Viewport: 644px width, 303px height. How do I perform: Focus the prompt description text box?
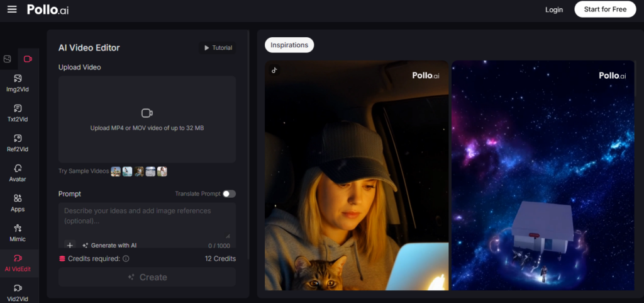[147, 219]
